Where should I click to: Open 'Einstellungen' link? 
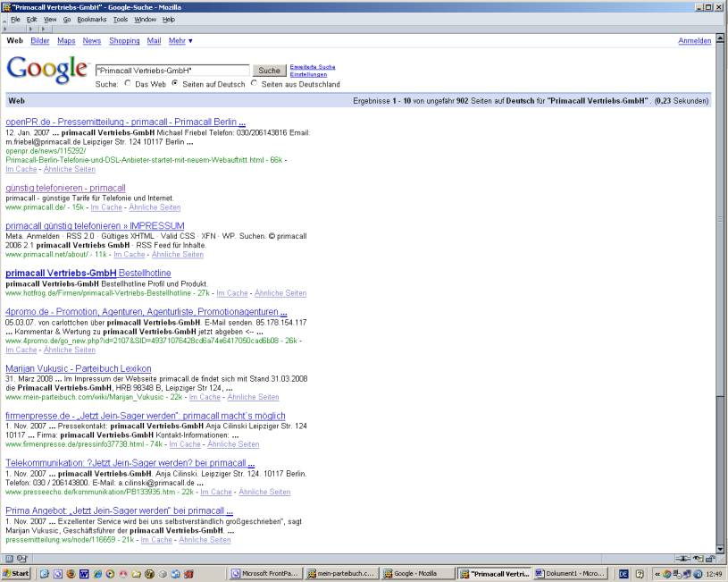(308, 74)
